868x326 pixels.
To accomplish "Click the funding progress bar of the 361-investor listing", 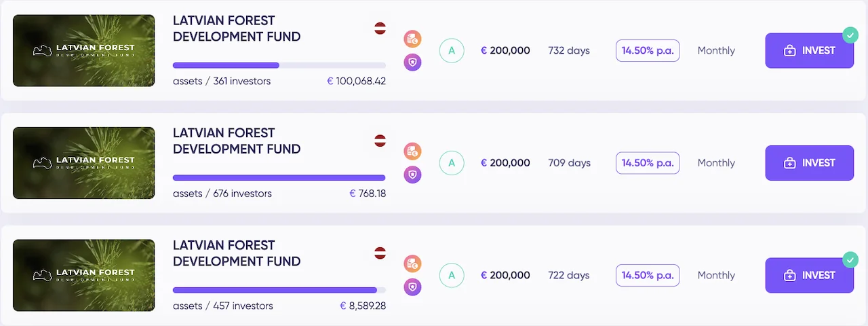I will (279, 65).
